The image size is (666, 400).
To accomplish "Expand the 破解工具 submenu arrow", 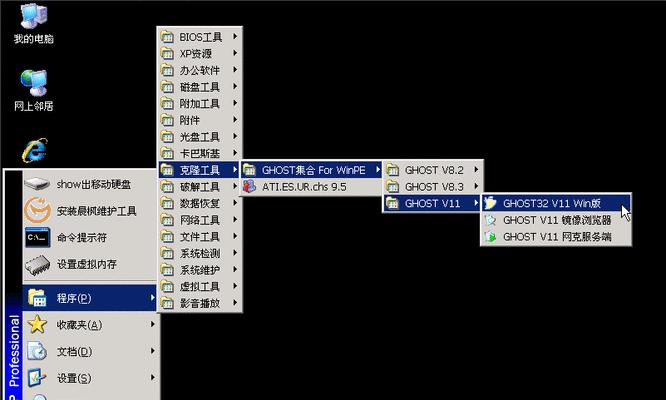I will (235, 186).
